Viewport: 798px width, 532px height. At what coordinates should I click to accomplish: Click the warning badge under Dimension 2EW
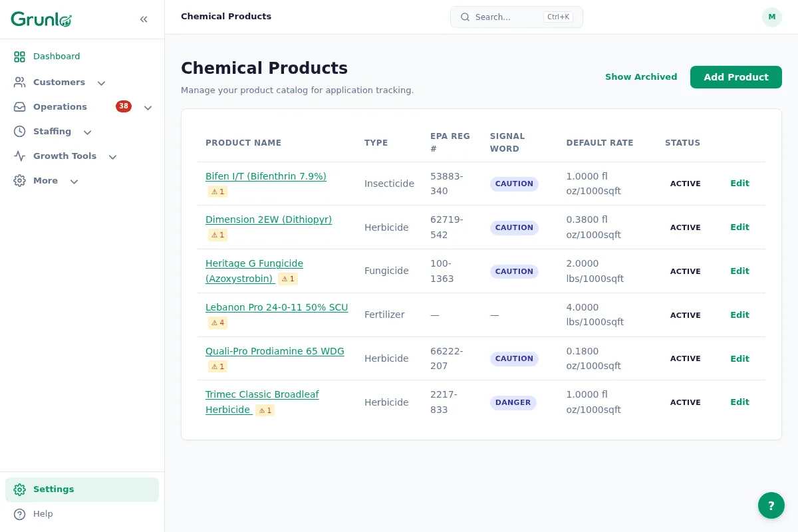click(x=218, y=235)
